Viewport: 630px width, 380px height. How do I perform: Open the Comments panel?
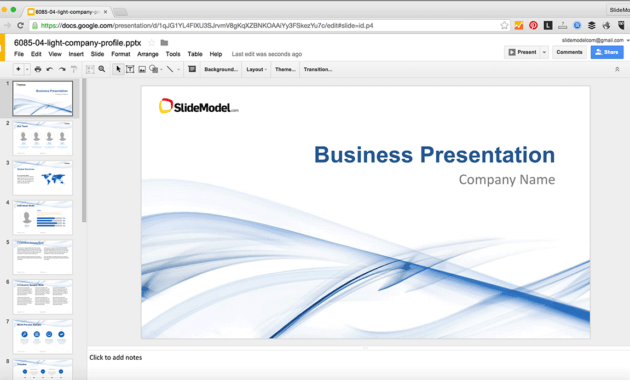click(569, 52)
